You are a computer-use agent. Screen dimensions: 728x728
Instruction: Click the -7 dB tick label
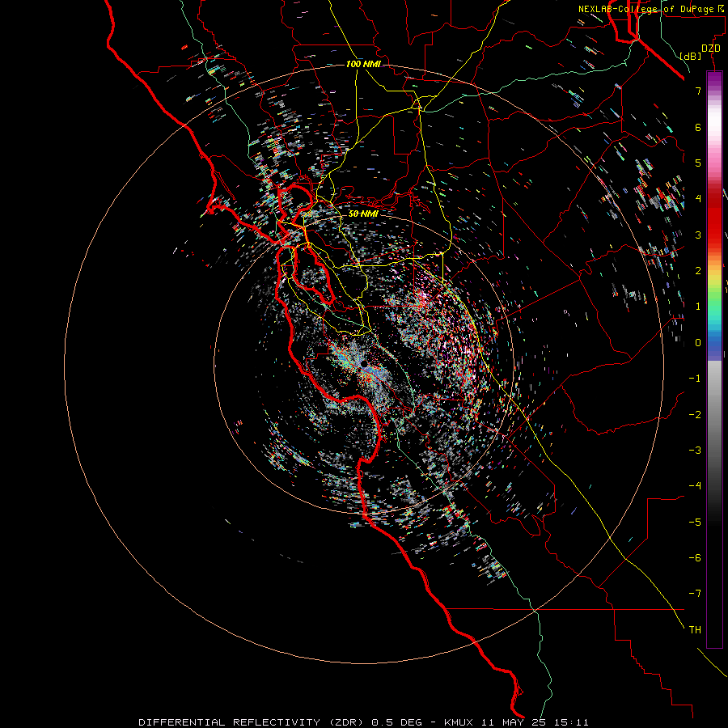pyautogui.click(x=695, y=594)
